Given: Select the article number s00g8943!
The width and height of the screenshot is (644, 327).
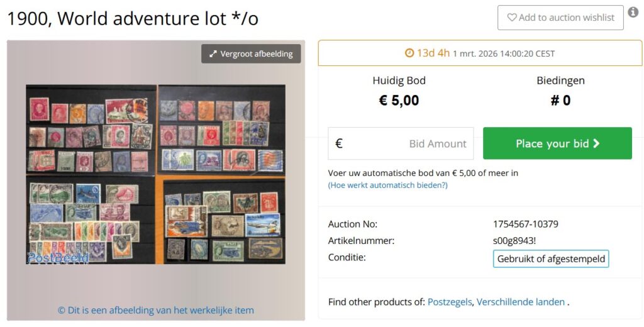Looking at the screenshot, I should (x=514, y=240).
